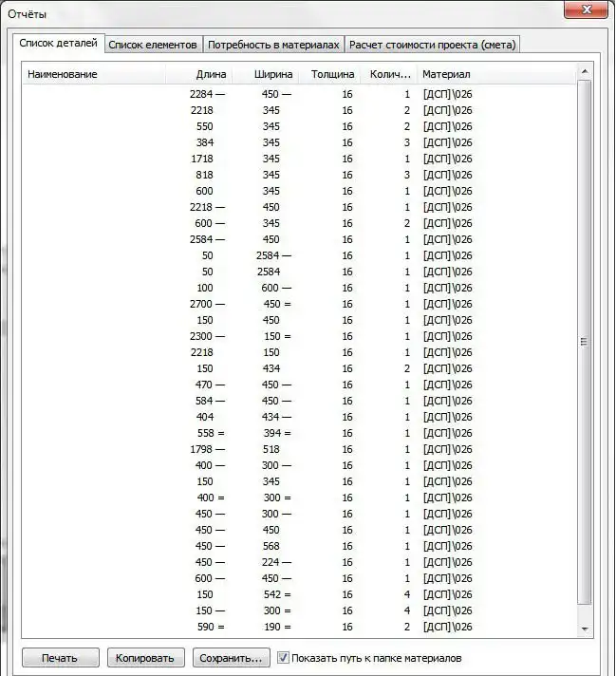Viewport: 616px width, 676px height.
Task: Open the Потребность в материалах tab
Action: pyautogui.click(x=273, y=45)
